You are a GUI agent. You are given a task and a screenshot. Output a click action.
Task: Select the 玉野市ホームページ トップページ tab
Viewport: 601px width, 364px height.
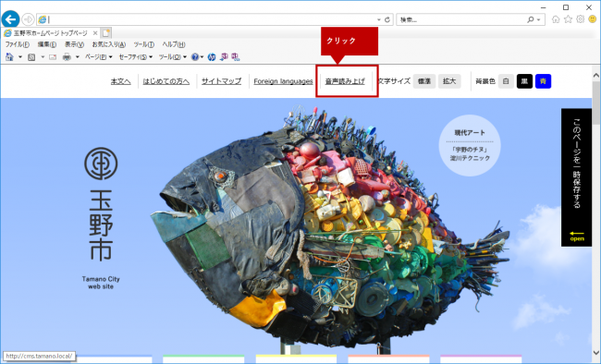click(51, 33)
